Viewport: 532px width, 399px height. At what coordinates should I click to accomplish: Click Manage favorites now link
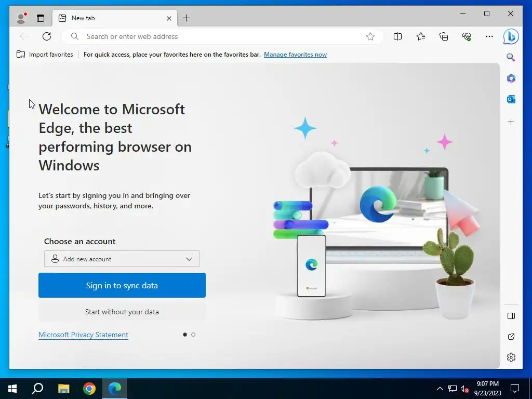tap(295, 54)
